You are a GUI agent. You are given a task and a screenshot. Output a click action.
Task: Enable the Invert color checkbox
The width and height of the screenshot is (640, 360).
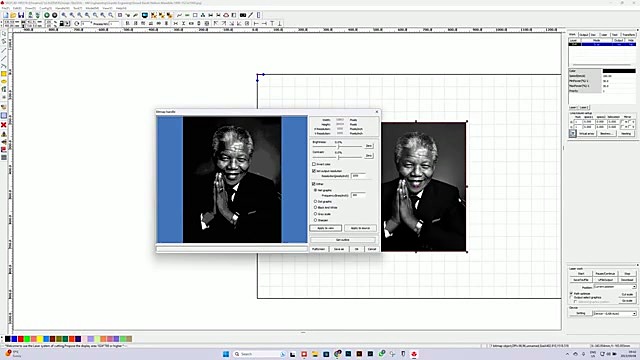314,164
